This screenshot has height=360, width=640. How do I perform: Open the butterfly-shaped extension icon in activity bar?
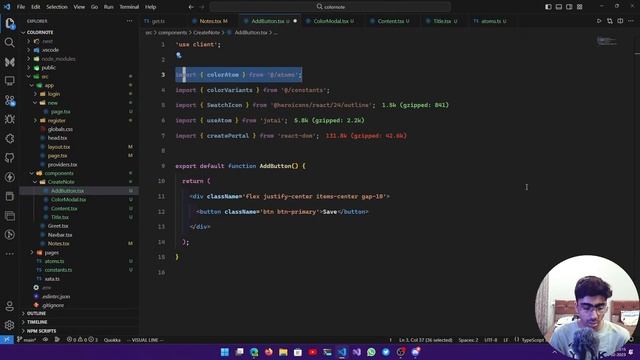(9, 62)
